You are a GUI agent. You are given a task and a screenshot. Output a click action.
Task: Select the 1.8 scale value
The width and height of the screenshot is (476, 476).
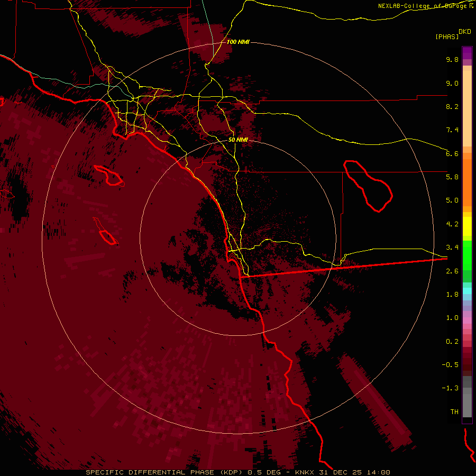coord(452,295)
